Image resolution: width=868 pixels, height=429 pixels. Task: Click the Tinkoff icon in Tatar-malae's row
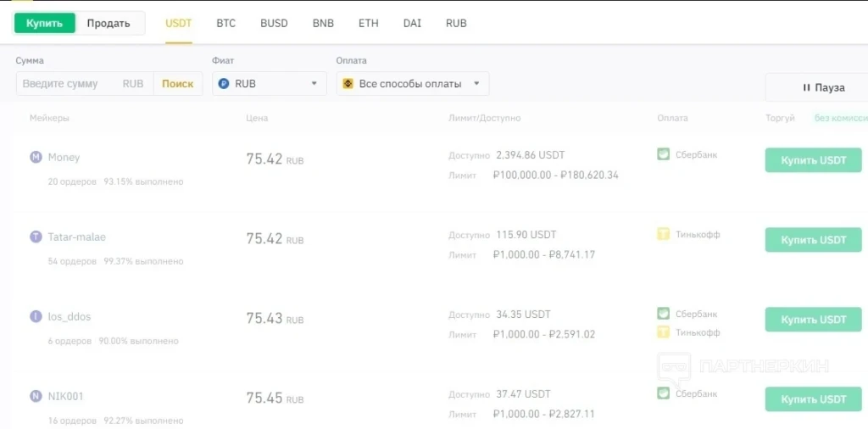pos(664,234)
